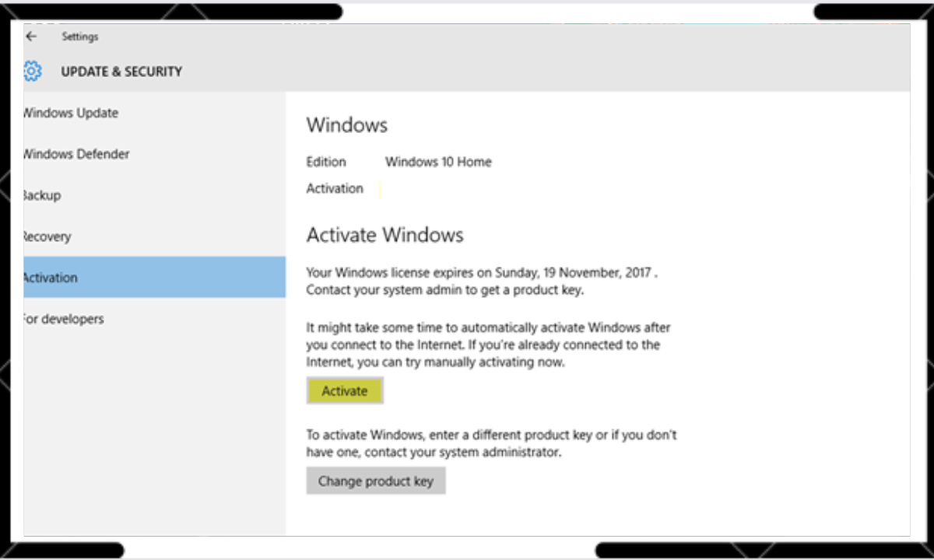Click the Windows section heading
Viewport: 934px width, 560px height.
click(x=347, y=125)
